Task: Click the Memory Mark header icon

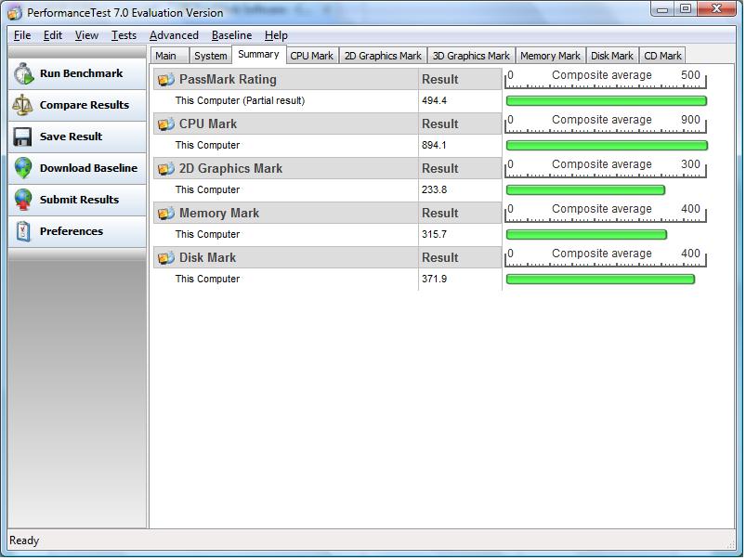Action: point(166,214)
